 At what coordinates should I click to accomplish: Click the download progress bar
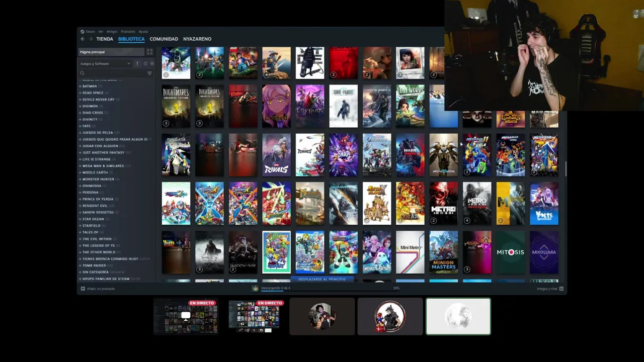(x=330, y=291)
